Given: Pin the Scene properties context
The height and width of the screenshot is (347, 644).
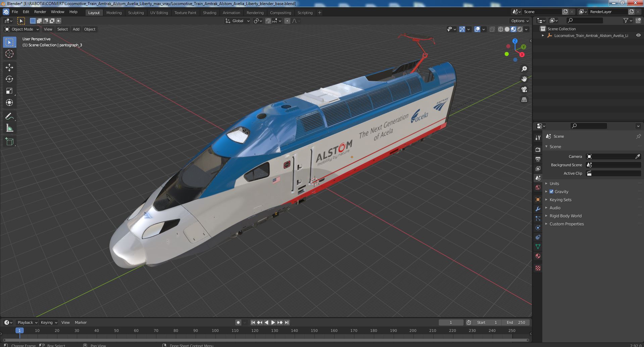Looking at the screenshot, I should click(638, 136).
